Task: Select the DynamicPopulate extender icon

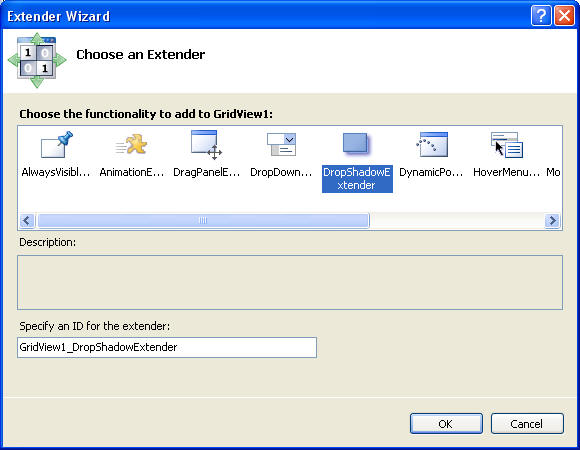Action: pos(432,144)
